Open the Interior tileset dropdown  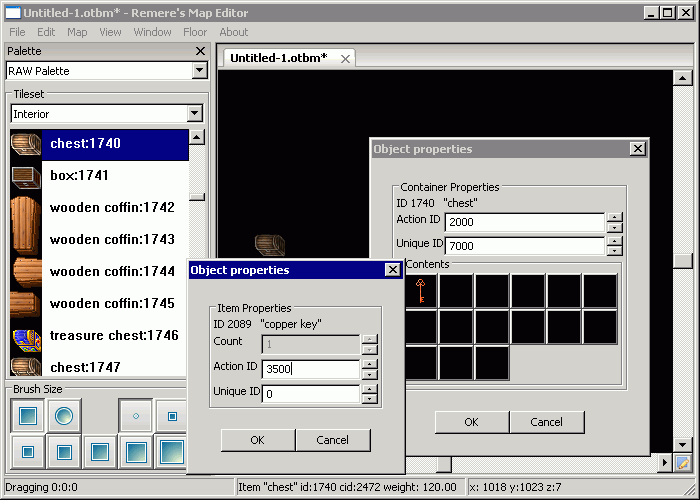(x=195, y=113)
